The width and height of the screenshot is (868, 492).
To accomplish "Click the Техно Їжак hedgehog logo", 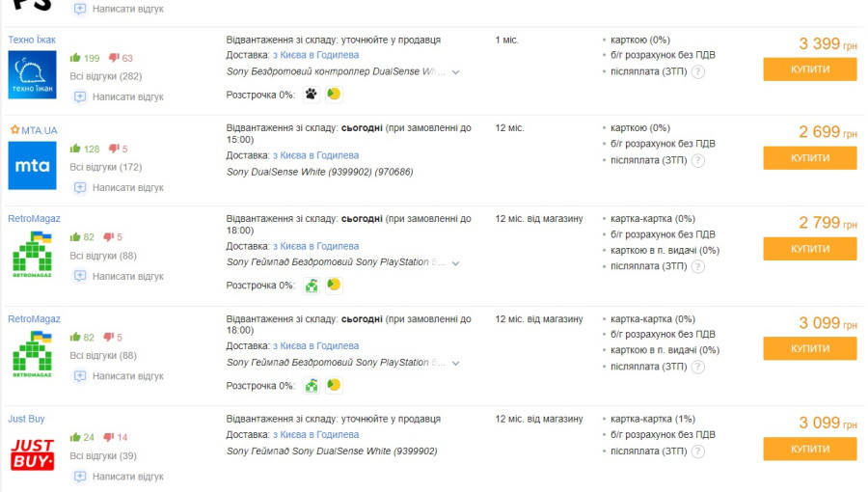I will (32, 74).
